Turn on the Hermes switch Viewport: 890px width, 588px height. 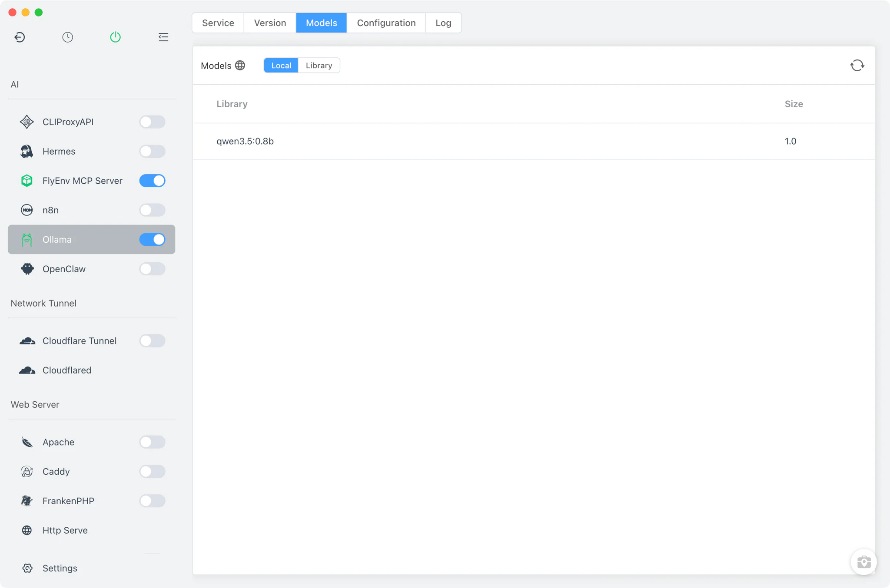point(152,151)
